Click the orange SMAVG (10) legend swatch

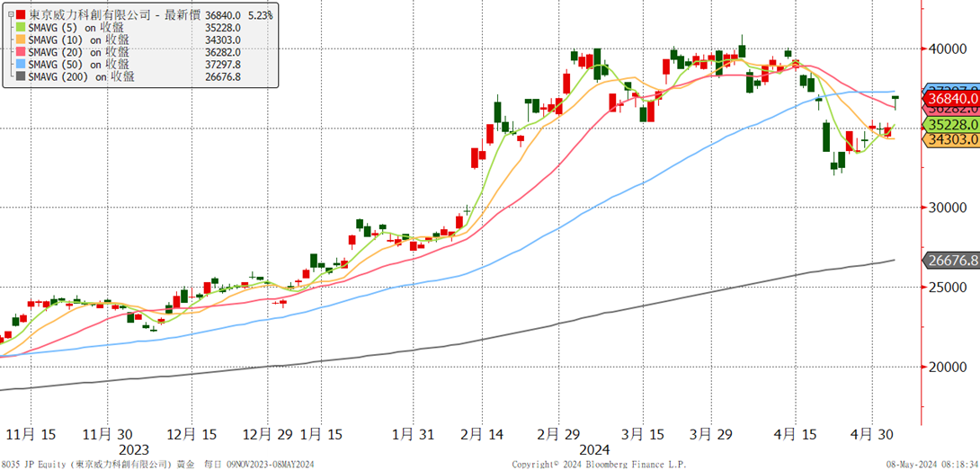[x=22, y=40]
